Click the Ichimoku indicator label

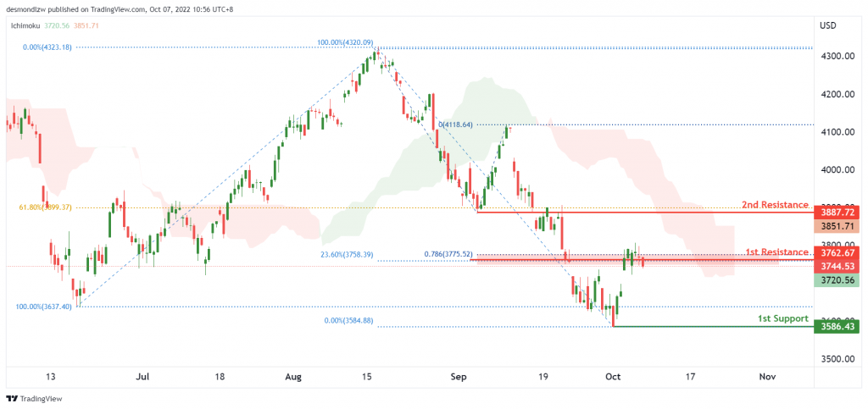pyautogui.click(x=26, y=25)
